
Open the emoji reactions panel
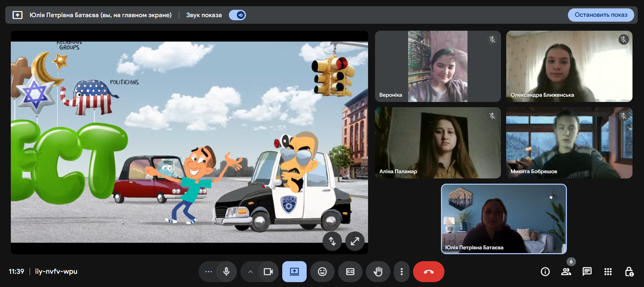click(322, 272)
